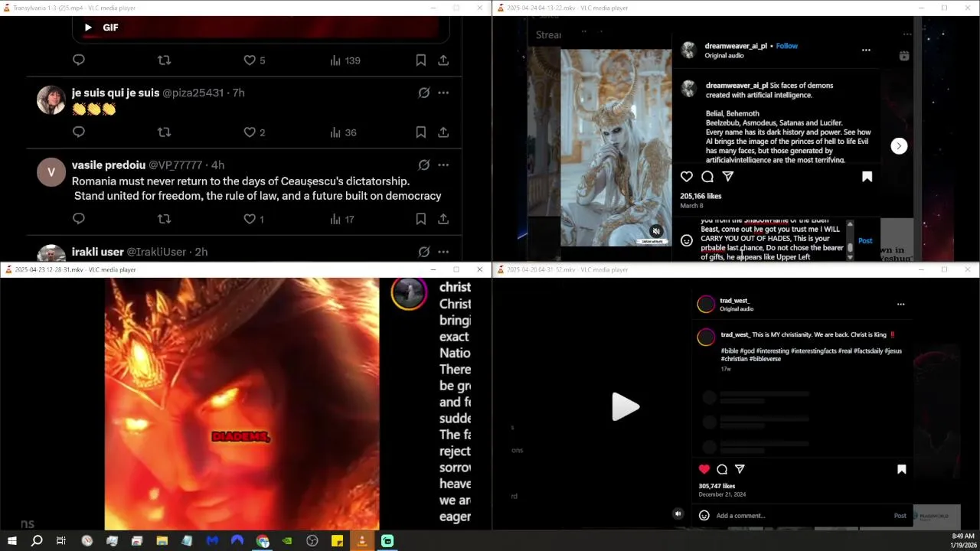The height and width of the screenshot is (551, 980).
Task: Open more options on dreamweaver_ai_pl post
Action: pos(866,51)
